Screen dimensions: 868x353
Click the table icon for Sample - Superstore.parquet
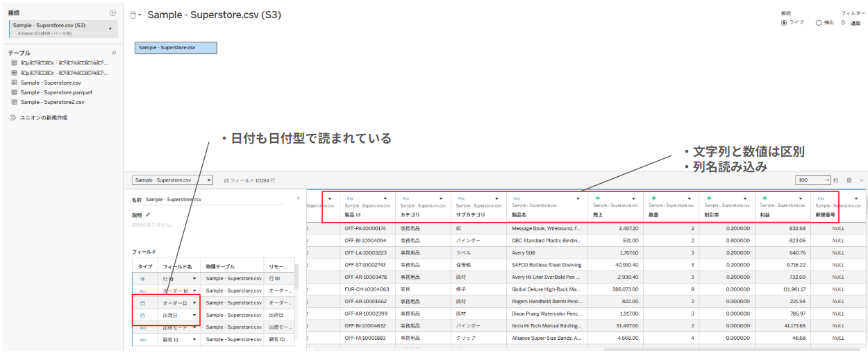click(x=14, y=92)
